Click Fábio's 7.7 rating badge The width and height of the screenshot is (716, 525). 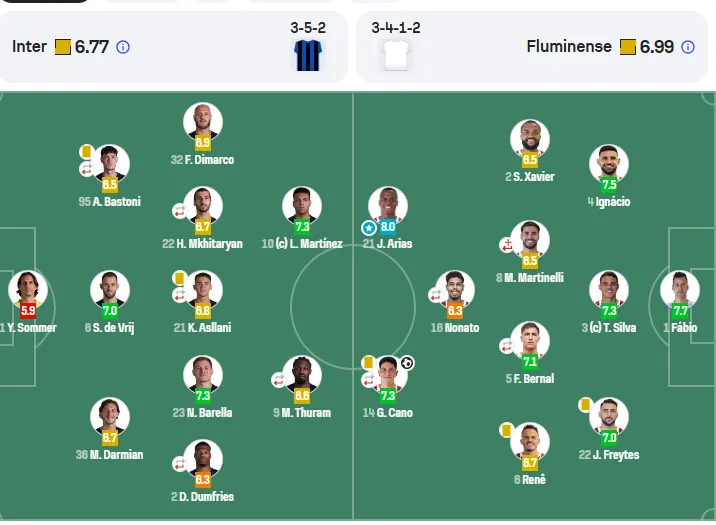(680, 311)
